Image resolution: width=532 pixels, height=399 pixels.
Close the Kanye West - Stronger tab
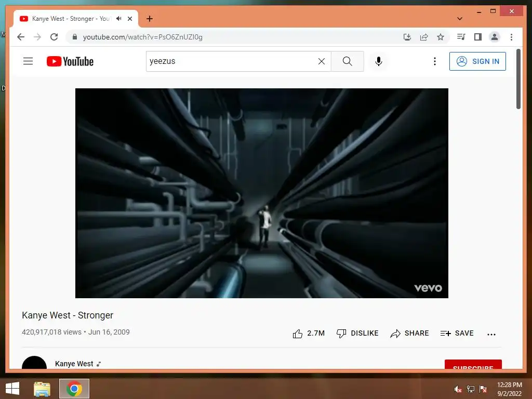[129, 19]
